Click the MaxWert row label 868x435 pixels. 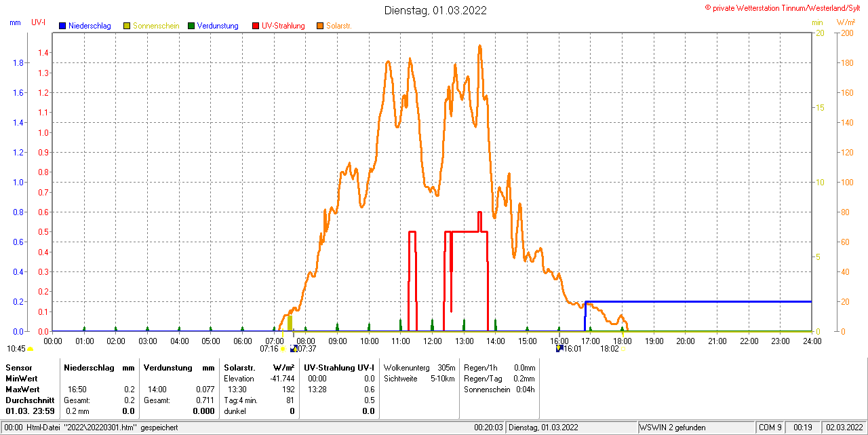[23, 390]
